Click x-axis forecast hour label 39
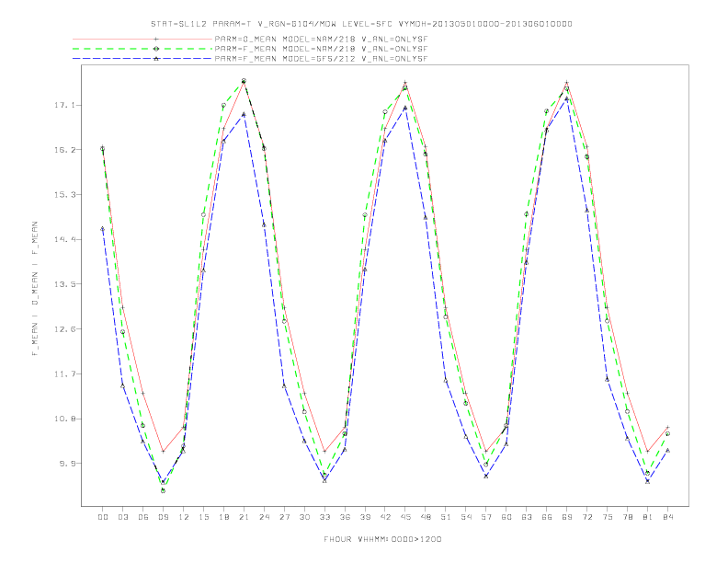The width and height of the screenshot is (728, 563). pyautogui.click(x=365, y=517)
